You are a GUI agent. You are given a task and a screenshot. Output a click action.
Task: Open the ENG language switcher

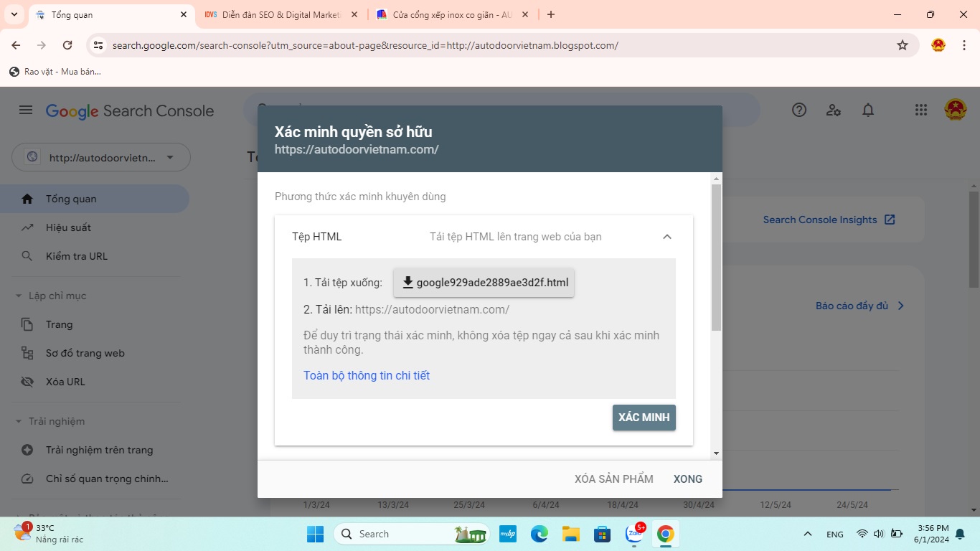tap(835, 534)
